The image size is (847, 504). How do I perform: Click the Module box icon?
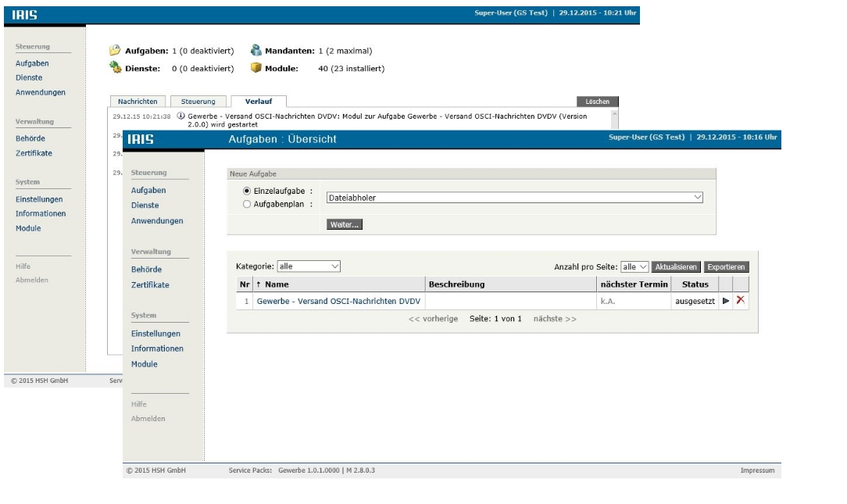(255, 67)
